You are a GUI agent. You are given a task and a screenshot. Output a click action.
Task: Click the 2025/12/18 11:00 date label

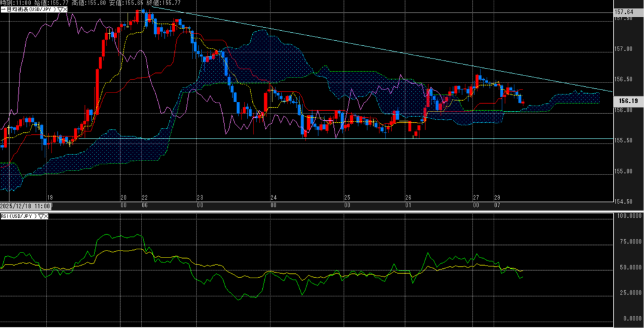(x=25, y=206)
